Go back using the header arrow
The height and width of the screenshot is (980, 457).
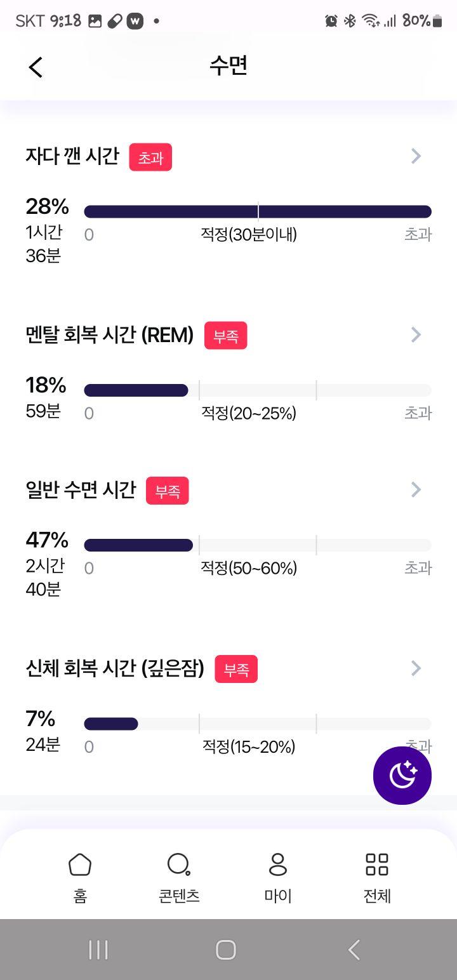pyautogui.click(x=36, y=67)
